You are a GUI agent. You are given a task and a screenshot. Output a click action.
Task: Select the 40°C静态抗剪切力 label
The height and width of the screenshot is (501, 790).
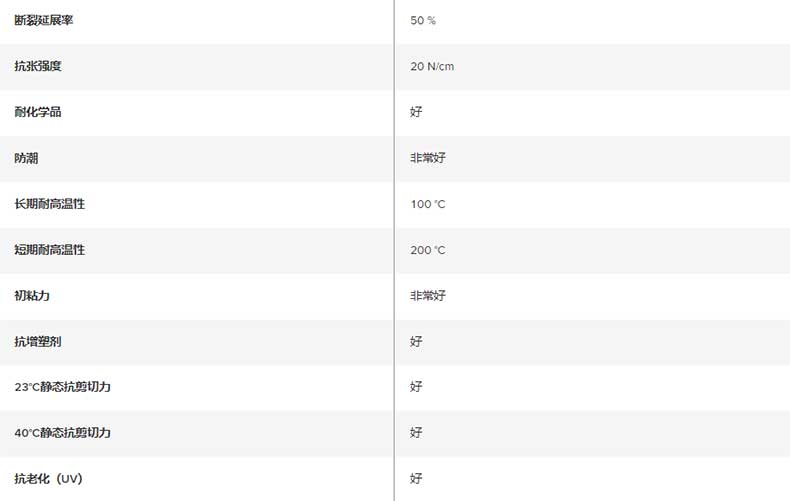(x=62, y=433)
